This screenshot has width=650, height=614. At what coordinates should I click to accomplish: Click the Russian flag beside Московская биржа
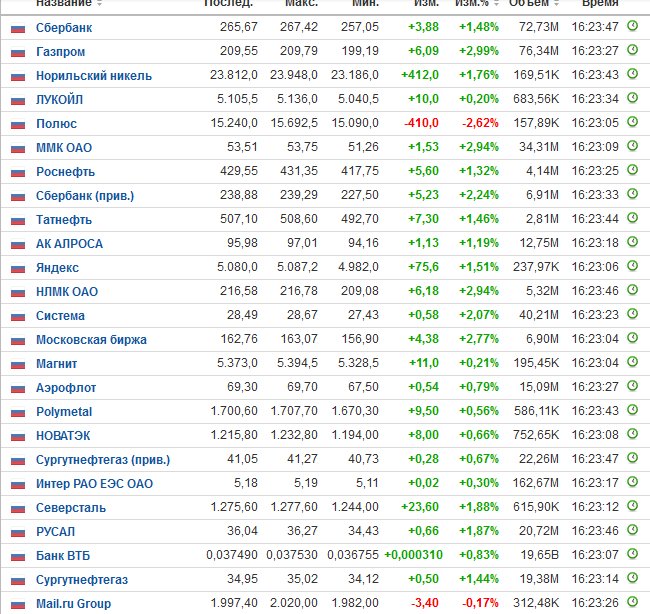point(18,341)
